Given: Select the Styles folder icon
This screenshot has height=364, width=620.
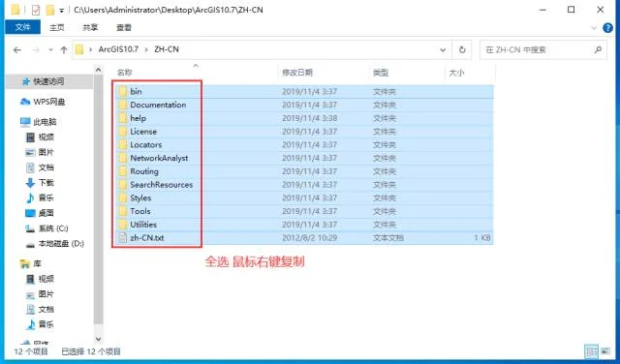Looking at the screenshot, I should (x=123, y=198).
